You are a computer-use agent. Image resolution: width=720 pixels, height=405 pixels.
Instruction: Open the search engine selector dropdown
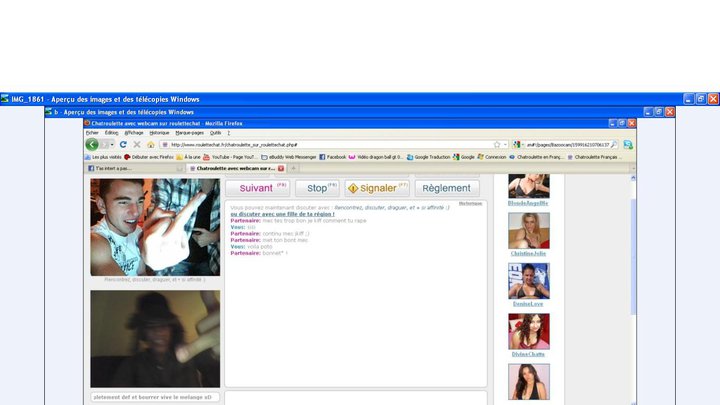tap(518, 144)
